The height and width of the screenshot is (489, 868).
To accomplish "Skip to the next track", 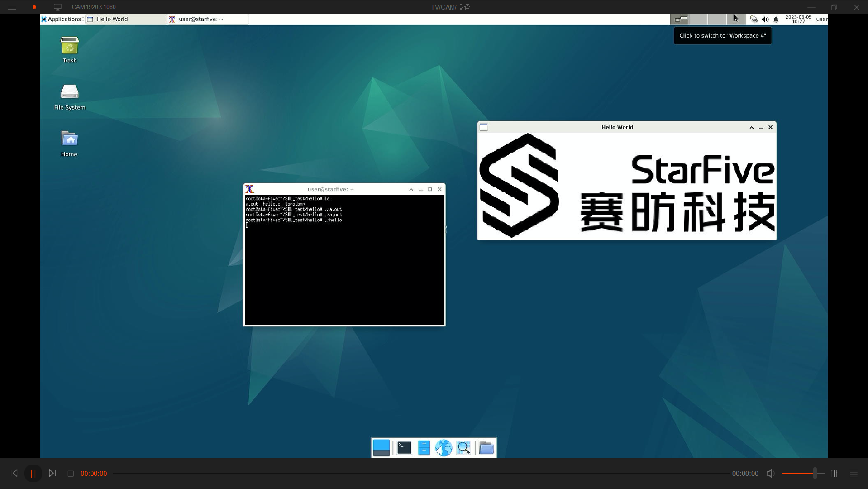I will (x=52, y=473).
